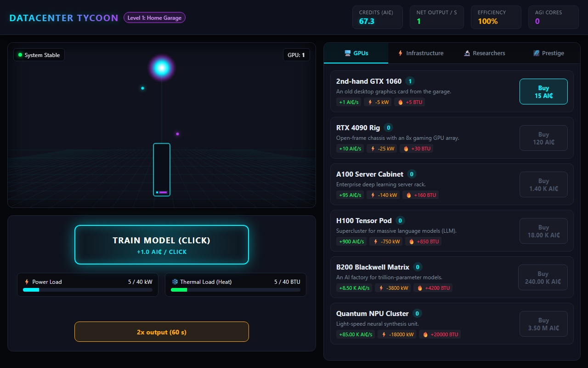The width and height of the screenshot is (588, 368).
Task: Click the green System Stable status dot
Action: coord(20,55)
